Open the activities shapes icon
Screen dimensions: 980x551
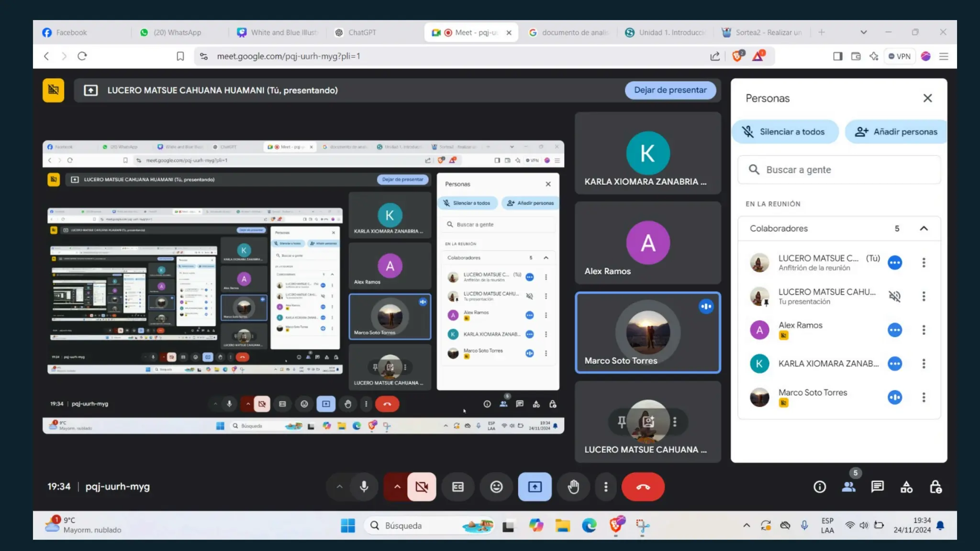[906, 487]
